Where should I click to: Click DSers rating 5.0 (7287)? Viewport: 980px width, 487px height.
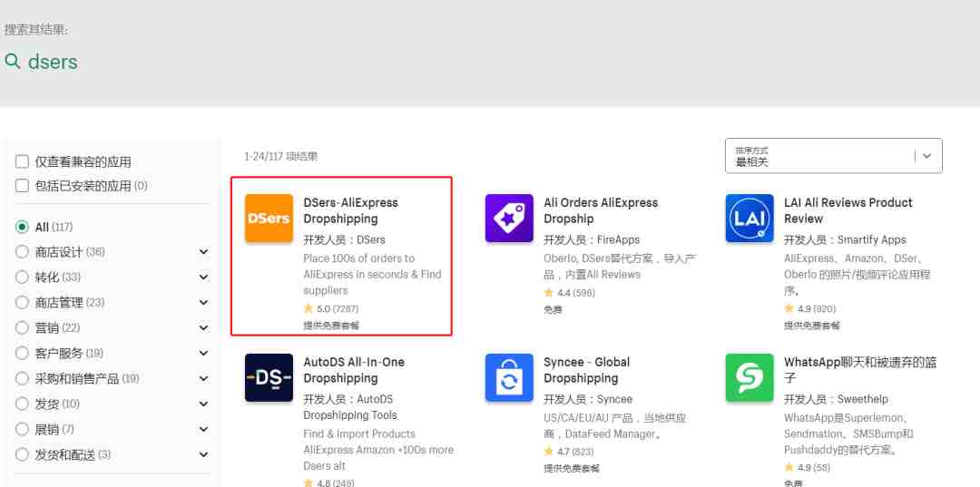point(330,308)
